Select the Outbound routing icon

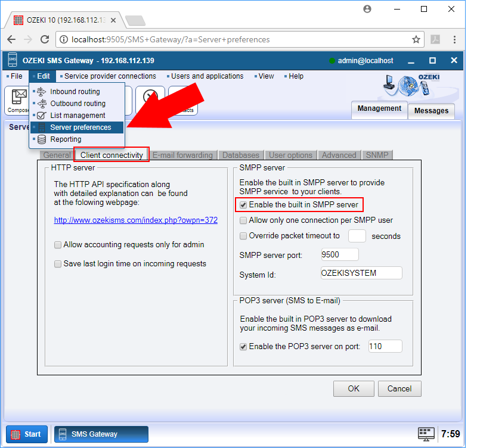[40, 104]
